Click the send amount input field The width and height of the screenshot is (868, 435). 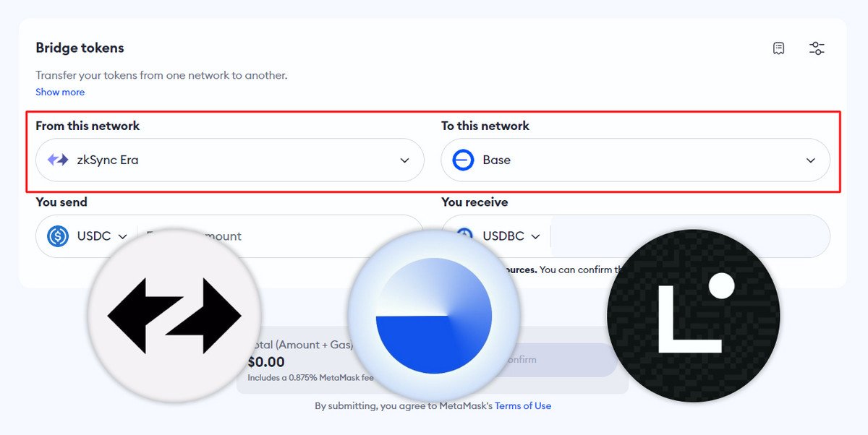(279, 236)
